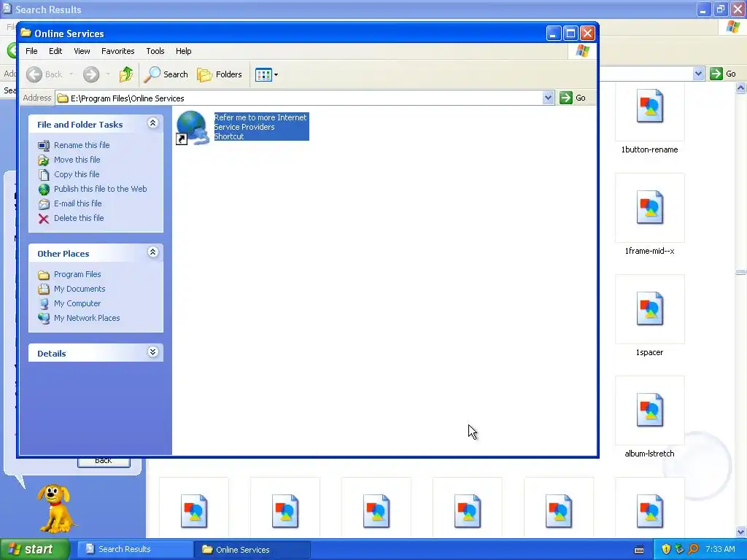Minimize the Online Services window
Image resolution: width=747 pixels, height=560 pixels.
[x=553, y=34]
